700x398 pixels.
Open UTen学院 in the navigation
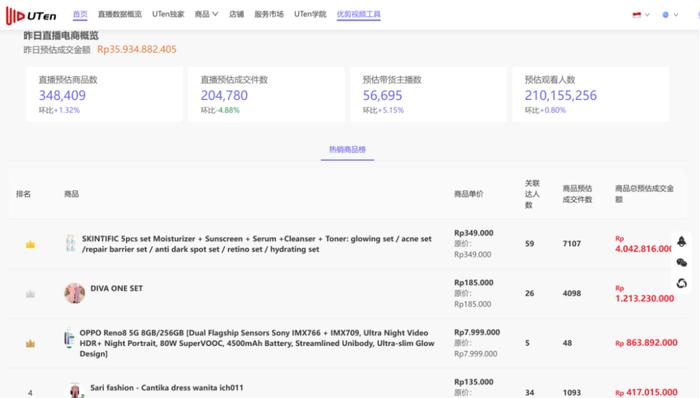[x=310, y=14]
